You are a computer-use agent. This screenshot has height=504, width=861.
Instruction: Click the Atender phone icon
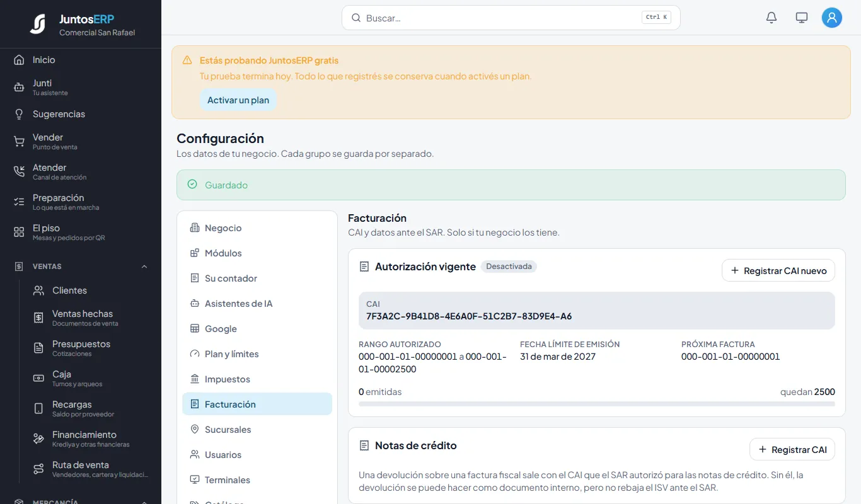pyautogui.click(x=19, y=172)
